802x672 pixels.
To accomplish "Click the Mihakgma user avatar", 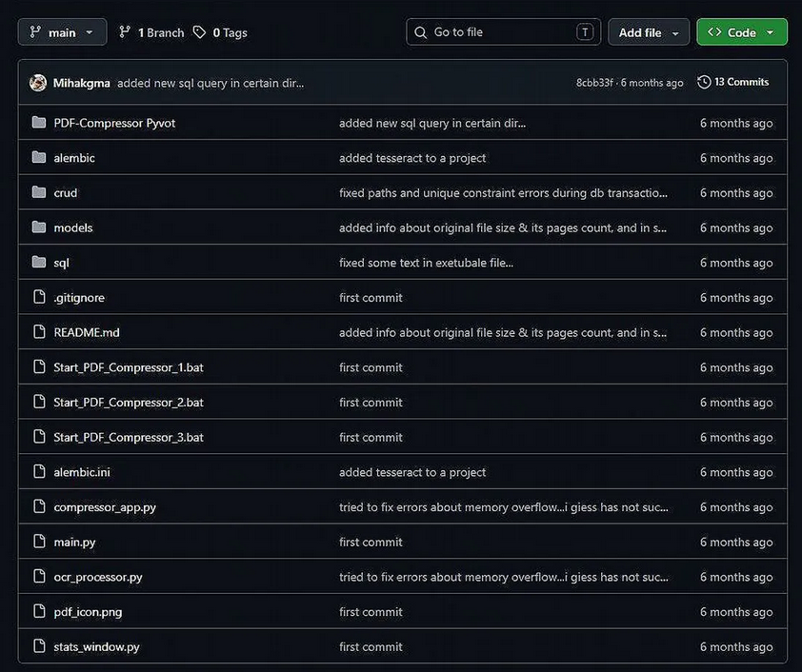I will coord(38,83).
